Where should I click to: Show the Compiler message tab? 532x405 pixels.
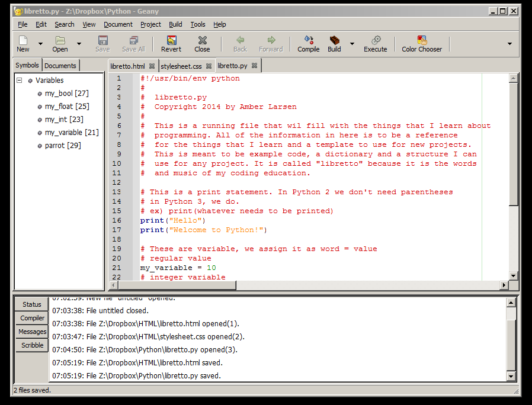(x=32, y=318)
